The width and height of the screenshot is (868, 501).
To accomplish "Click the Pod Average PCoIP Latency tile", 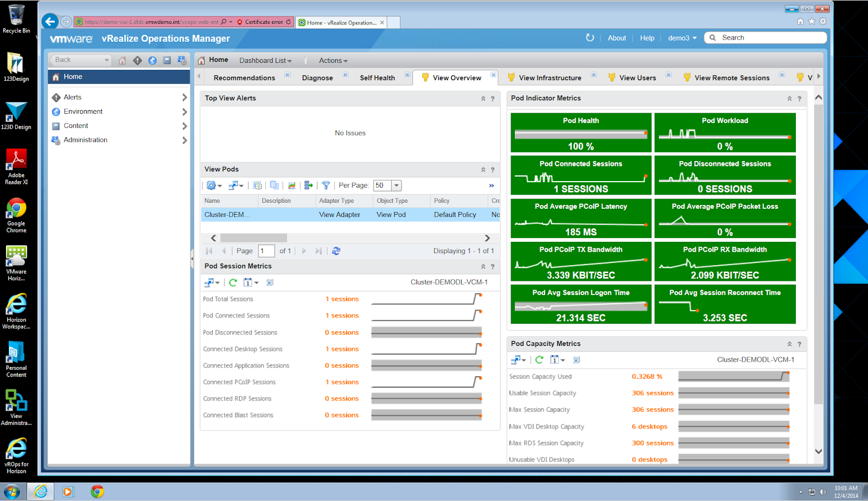I will click(581, 219).
